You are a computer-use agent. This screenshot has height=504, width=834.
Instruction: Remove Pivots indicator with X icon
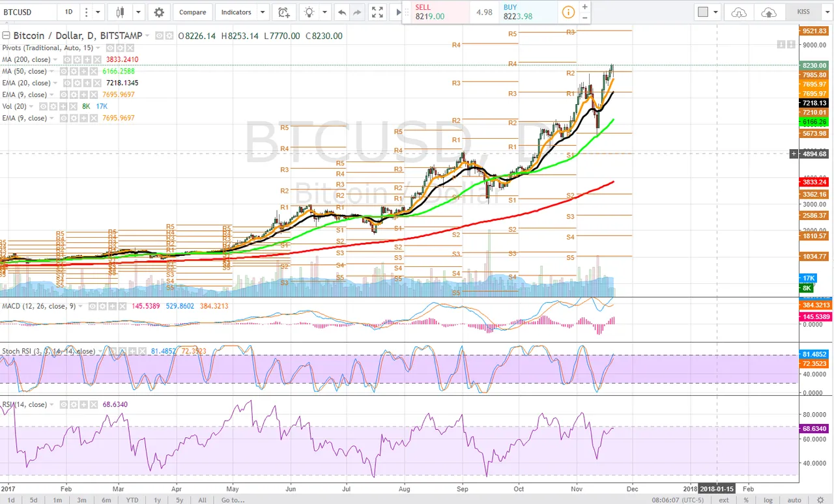click(x=130, y=48)
